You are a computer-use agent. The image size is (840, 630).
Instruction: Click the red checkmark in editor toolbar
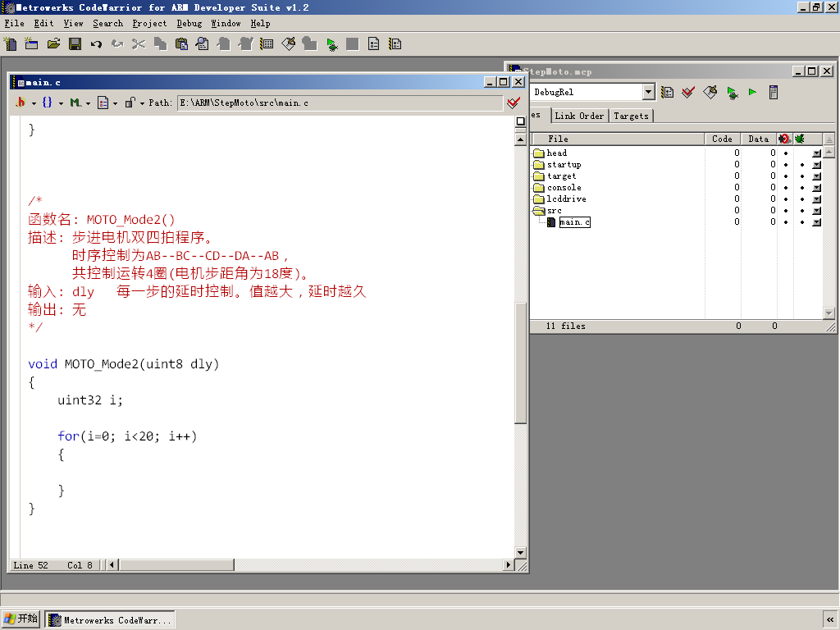pyautogui.click(x=514, y=103)
